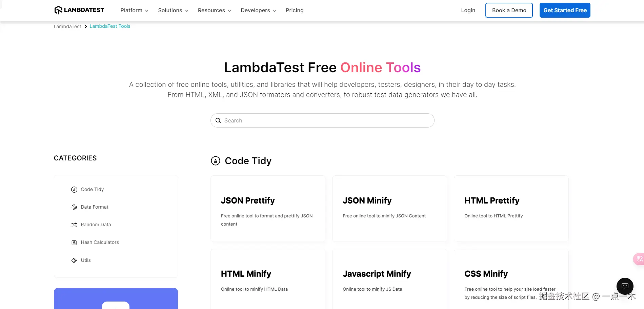Click the Book a Demo button

[509, 10]
